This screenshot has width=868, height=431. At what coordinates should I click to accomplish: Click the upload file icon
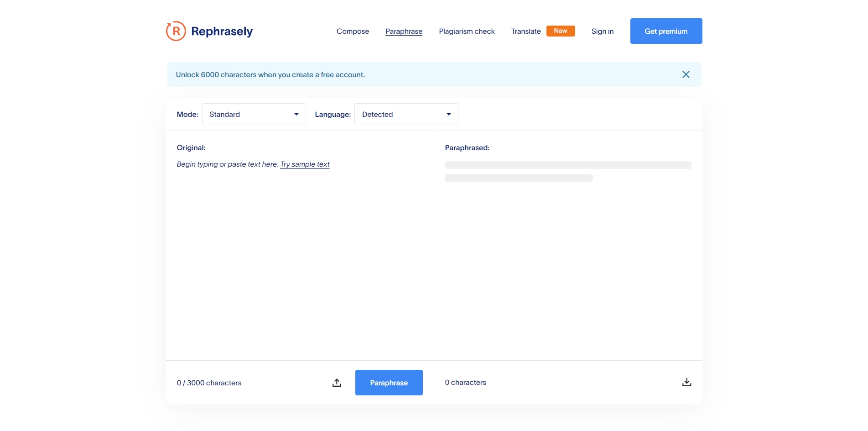tap(337, 383)
